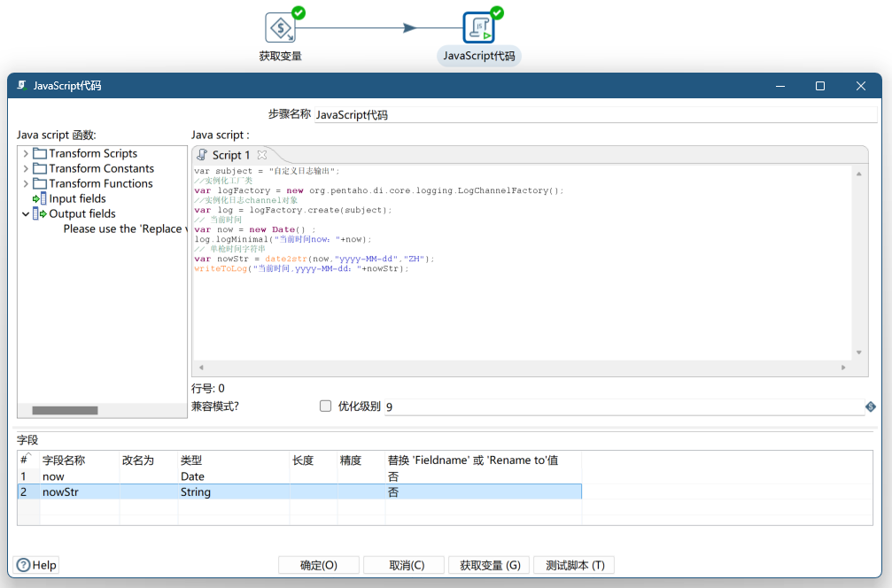Click the 获取变量 (G) button

[x=490, y=565]
